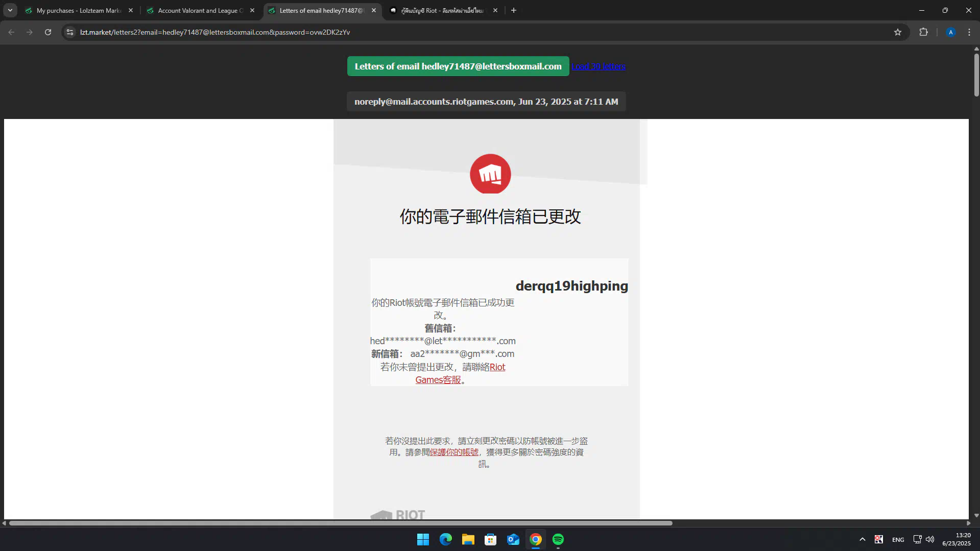Viewport: 980px width, 551px height.
Task: Switch the ENG input language
Action: 898,540
